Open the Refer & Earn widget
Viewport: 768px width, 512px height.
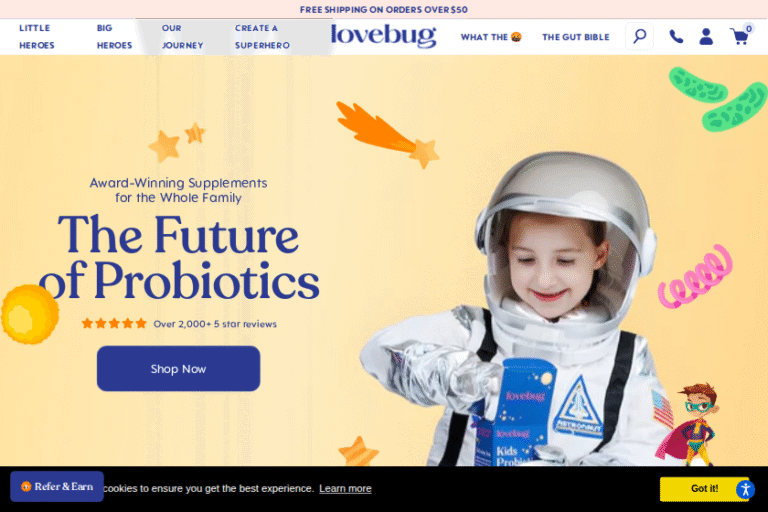point(57,487)
